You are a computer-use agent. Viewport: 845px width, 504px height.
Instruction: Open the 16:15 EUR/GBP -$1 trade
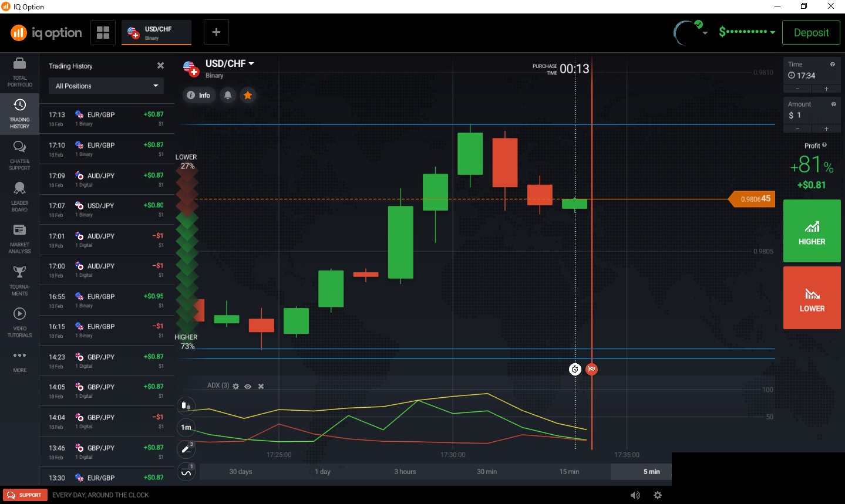106,330
